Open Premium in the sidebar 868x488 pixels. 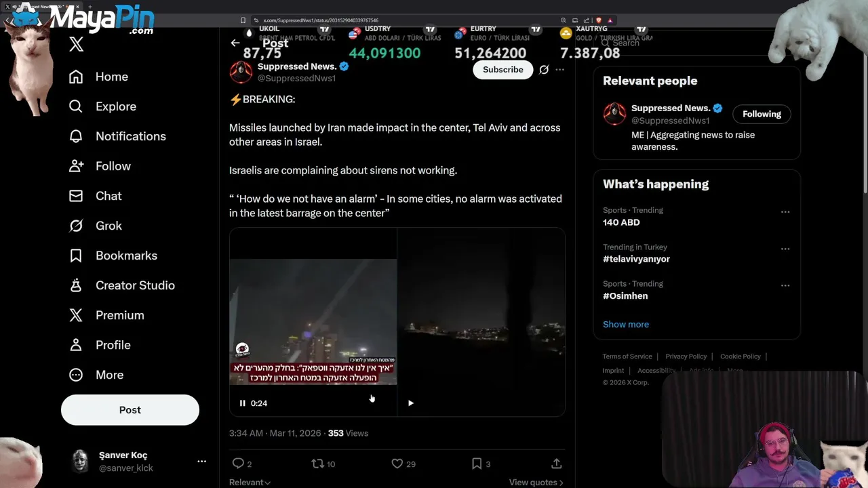(107, 315)
